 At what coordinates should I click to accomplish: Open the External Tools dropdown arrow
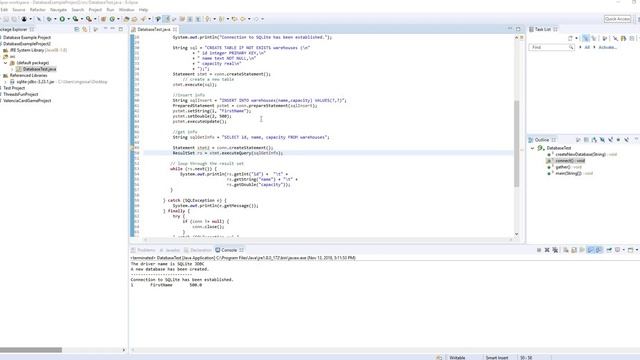(95, 19)
